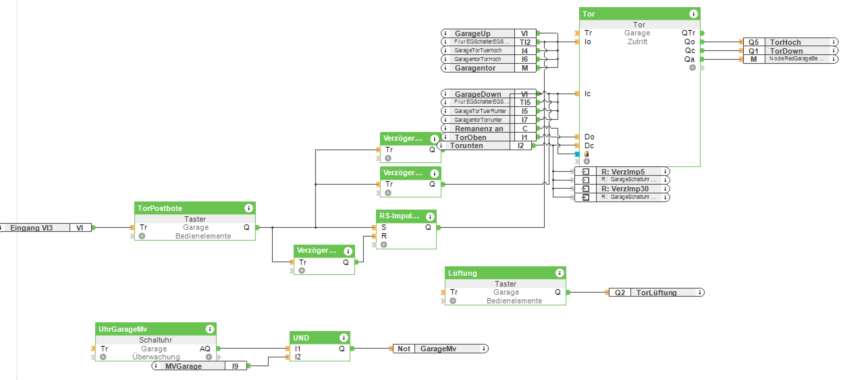Click info icon on RS-Impul block
The height and width of the screenshot is (380, 868).
point(430,217)
